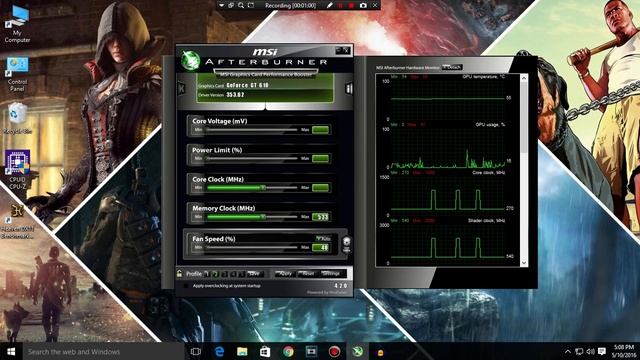Open the Afterburner left side panel arrow

tap(182, 88)
